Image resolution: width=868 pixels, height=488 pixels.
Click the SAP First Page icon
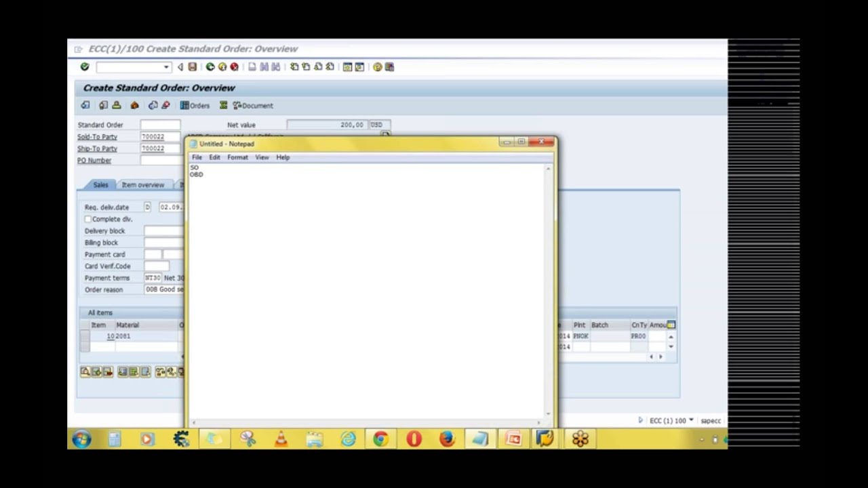(x=294, y=67)
